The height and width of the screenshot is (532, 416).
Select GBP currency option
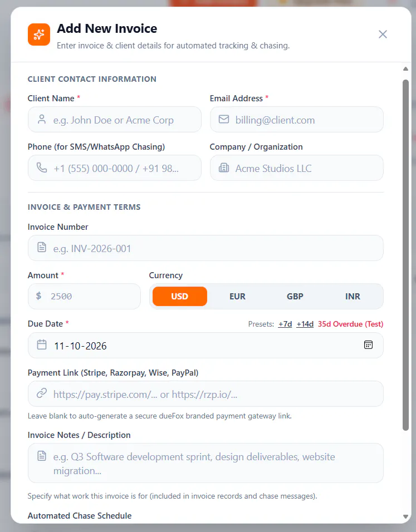(295, 296)
